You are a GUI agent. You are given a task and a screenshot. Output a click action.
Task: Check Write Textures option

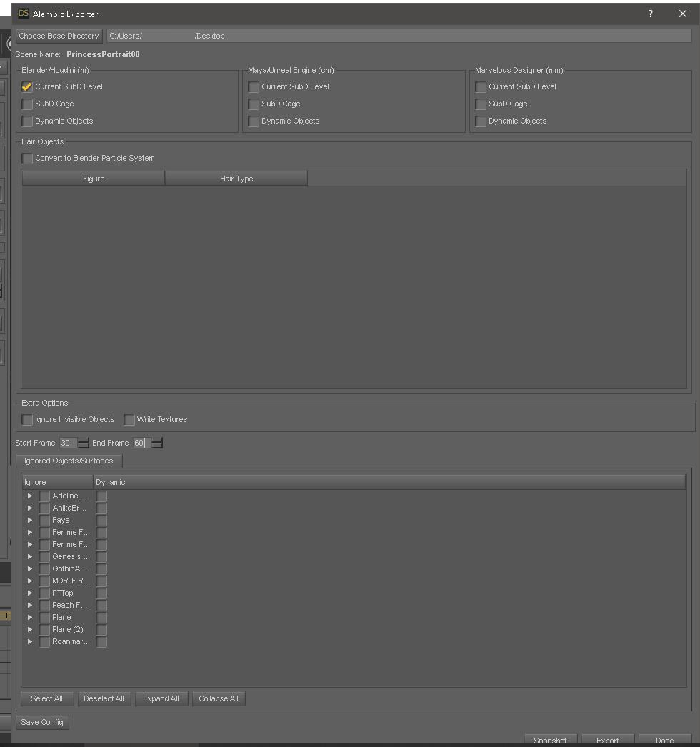pyautogui.click(x=129, y=420)
